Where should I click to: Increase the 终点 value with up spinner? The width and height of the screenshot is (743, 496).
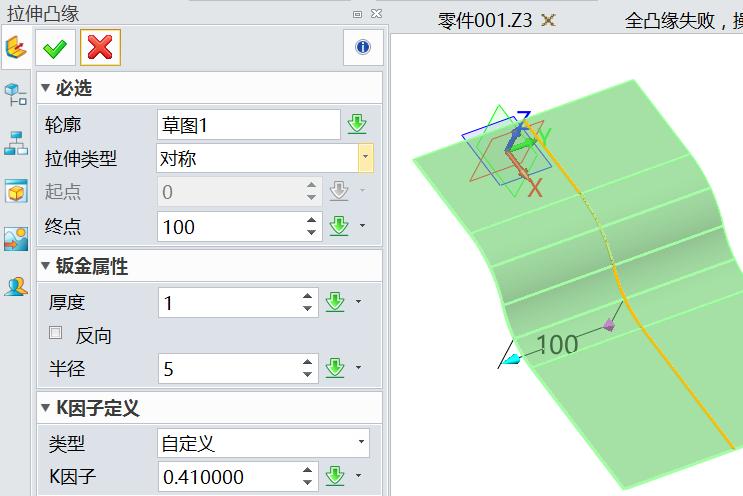[x=311, y=220]
